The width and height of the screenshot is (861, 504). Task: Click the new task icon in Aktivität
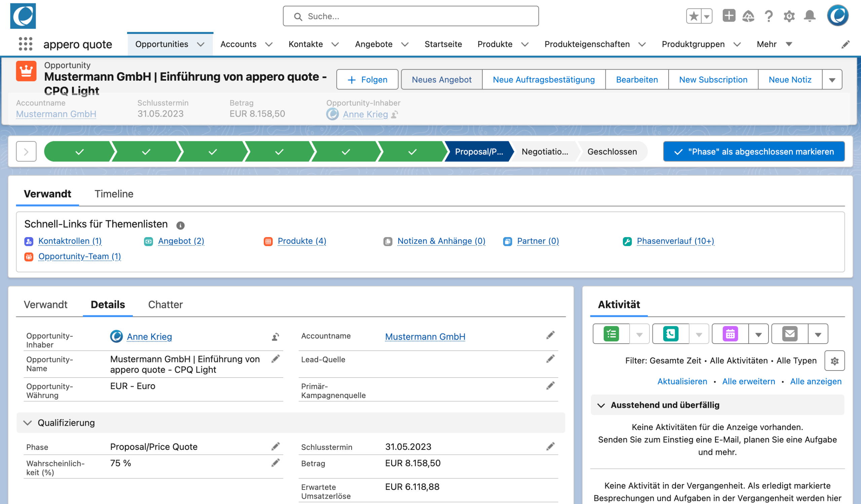pyautogui.click(x=611, y=334)
